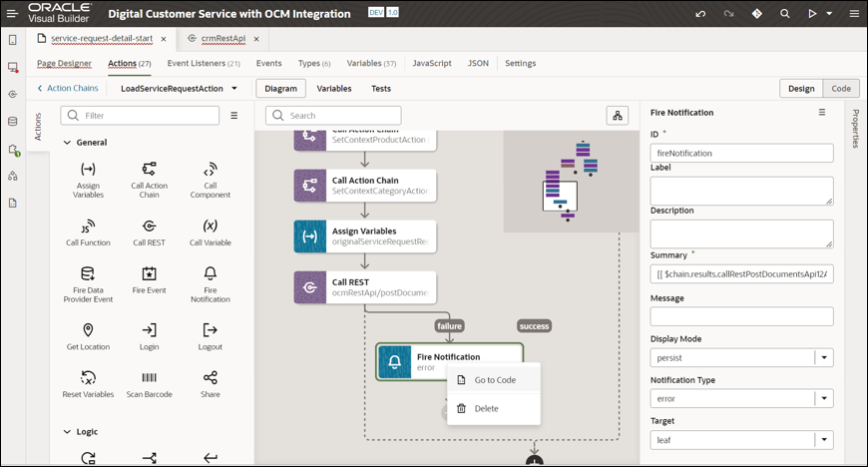Image resolution: width=868 pixels, height=467 pixels.
Task: Select the Get Location palette action
Action: coord(88,336)
